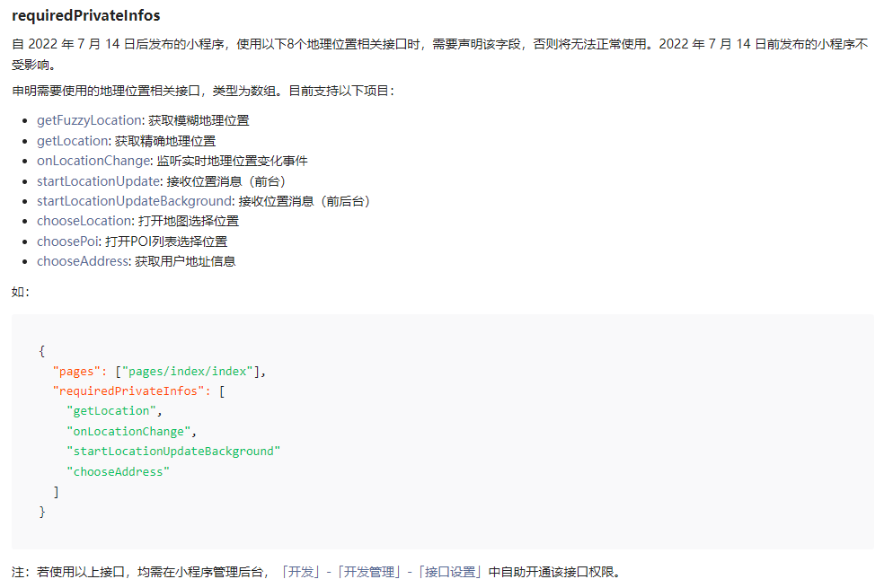Click the text 打开POI列表选择位置

point(166,241)
